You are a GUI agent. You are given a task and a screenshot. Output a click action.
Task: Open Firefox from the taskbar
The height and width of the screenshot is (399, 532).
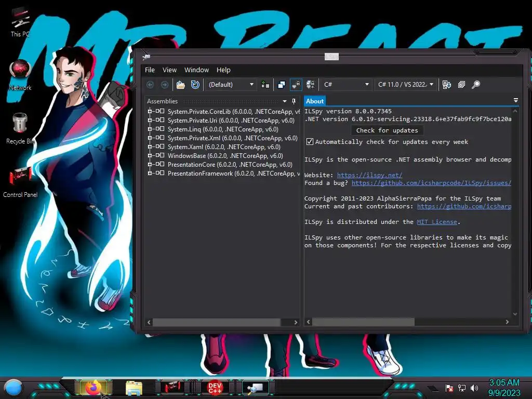(x=94, y=388)
